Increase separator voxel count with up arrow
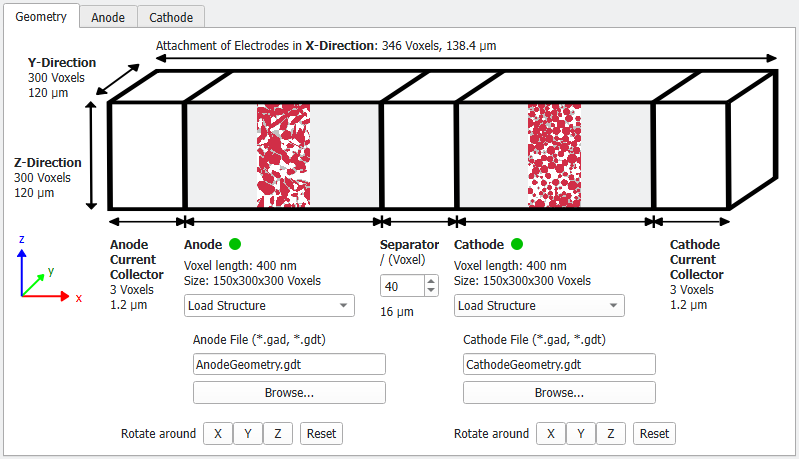This screenshot has height=459, width=799. [431, 281]
